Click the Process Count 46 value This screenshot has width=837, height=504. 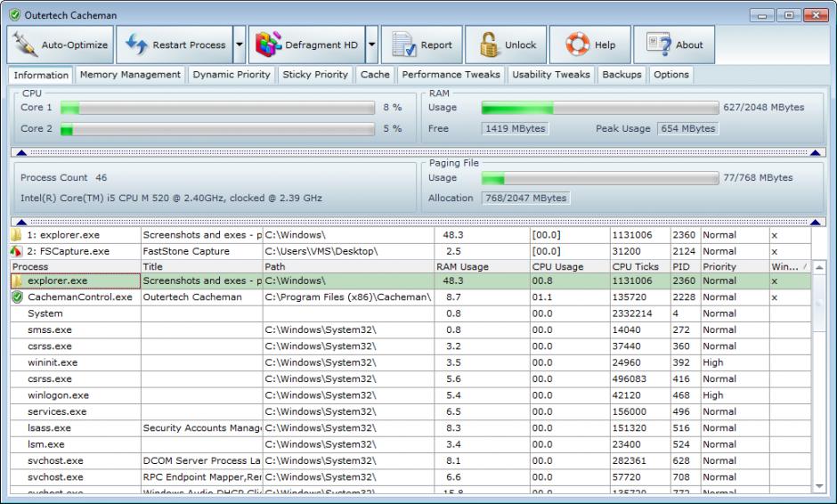102,178
